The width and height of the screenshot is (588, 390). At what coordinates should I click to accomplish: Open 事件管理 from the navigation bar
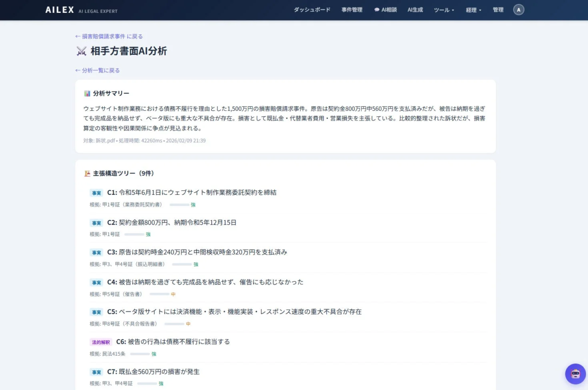tap(351, 9)
